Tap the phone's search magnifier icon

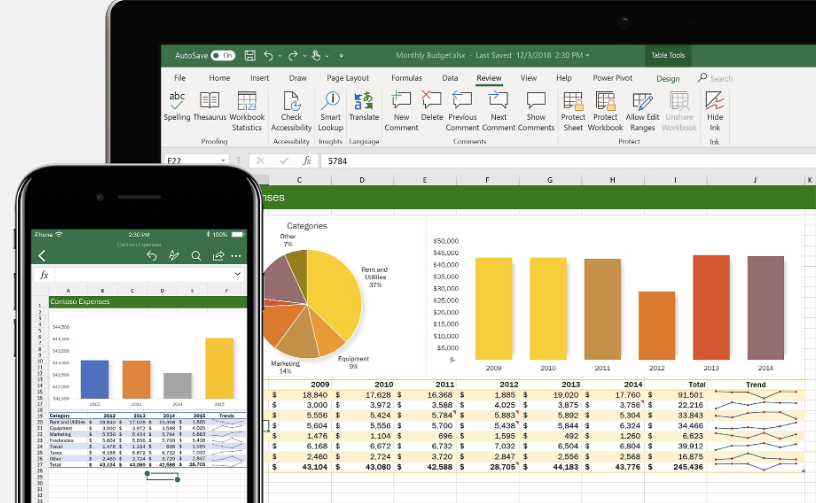196,255
